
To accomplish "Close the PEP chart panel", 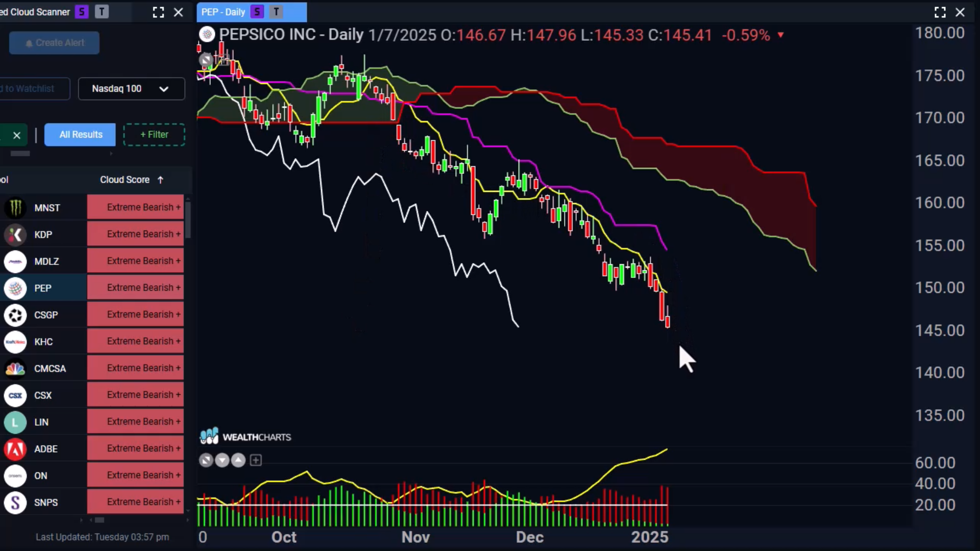I will point(960,12).
